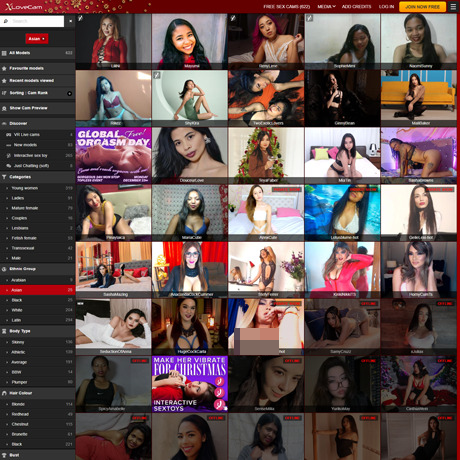Collapse the Discover section
The image size is (460, 460).
(x=37, y=123)
